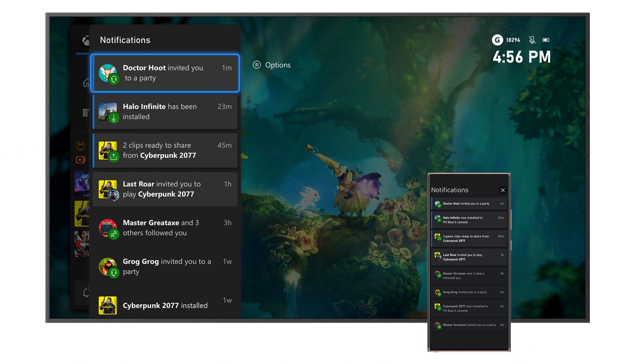The height and width of the screenshot is (364, 635).
Task: Click the controller battery status icon
Action: pyautogui.click(x=546, y=40)
